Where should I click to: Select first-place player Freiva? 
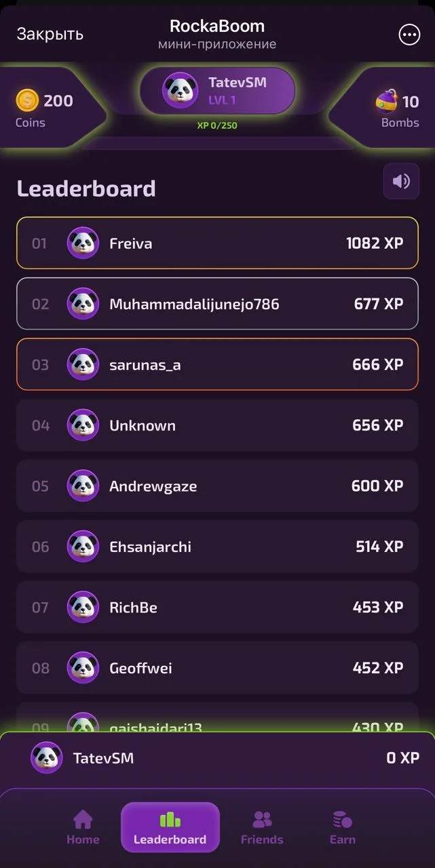pos(217,243)
